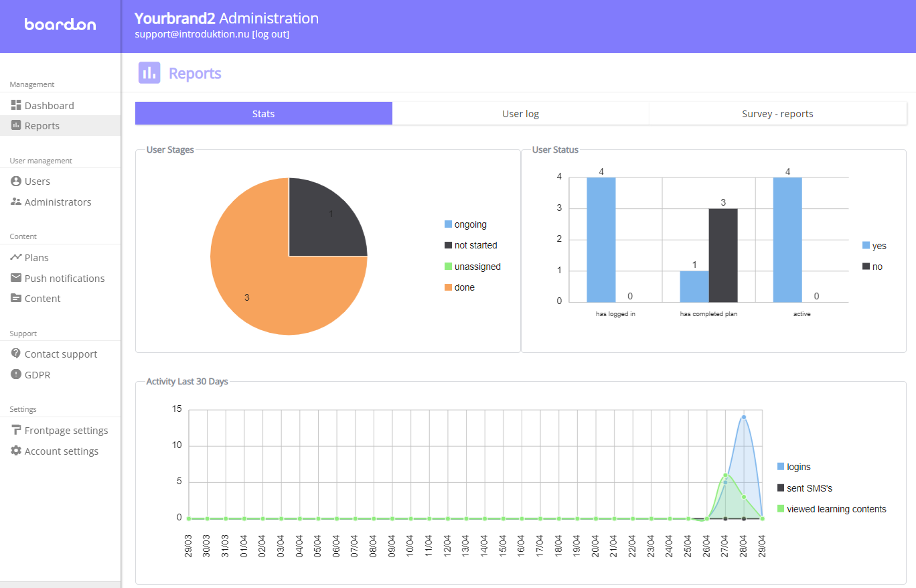Toggle viewed learning contents legend entry
This screenshot has width=916, height=588.
832,509
